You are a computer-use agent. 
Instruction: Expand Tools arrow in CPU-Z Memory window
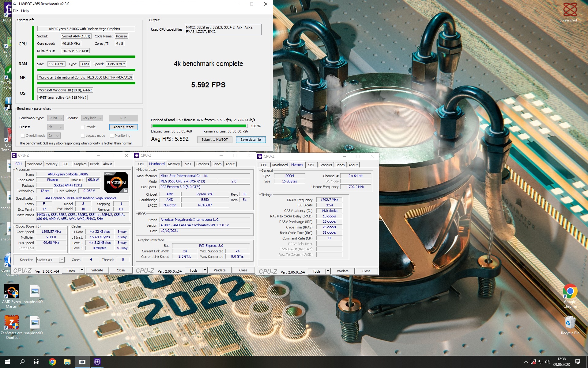pyautogui.click(x=328, y=271)
